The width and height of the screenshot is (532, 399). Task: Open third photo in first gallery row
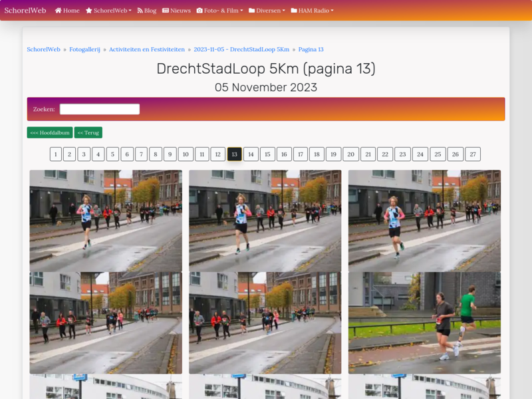tap(424, 221)
